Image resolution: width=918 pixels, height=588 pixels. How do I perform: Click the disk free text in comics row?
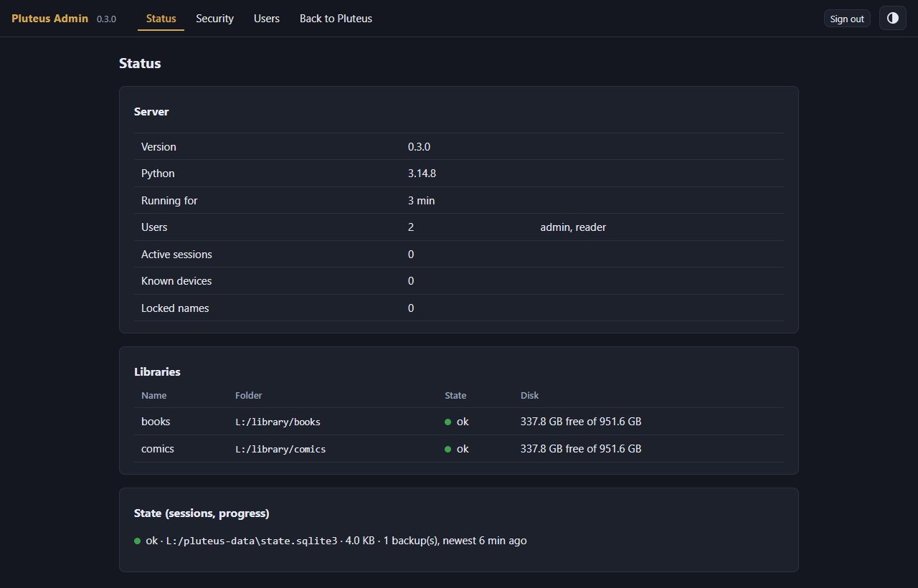(581, 449)
